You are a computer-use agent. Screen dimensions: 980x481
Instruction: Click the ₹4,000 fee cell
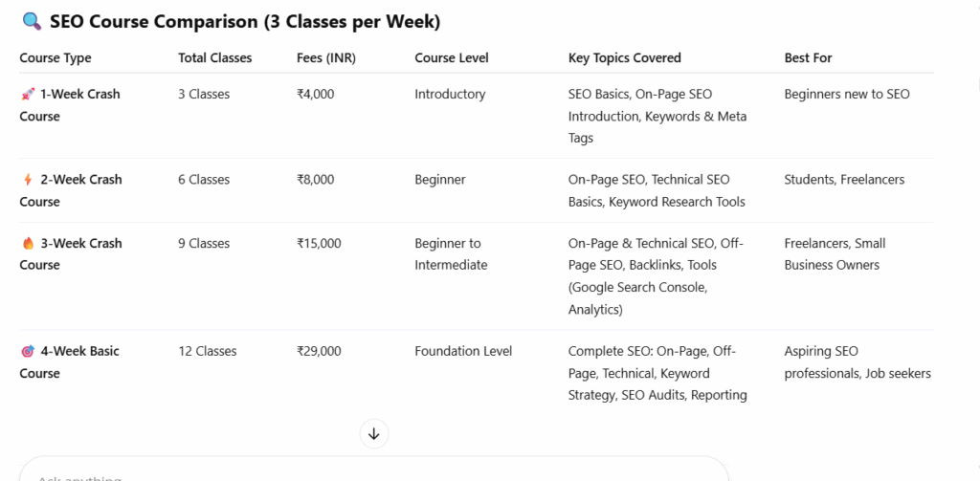point(316,95)
